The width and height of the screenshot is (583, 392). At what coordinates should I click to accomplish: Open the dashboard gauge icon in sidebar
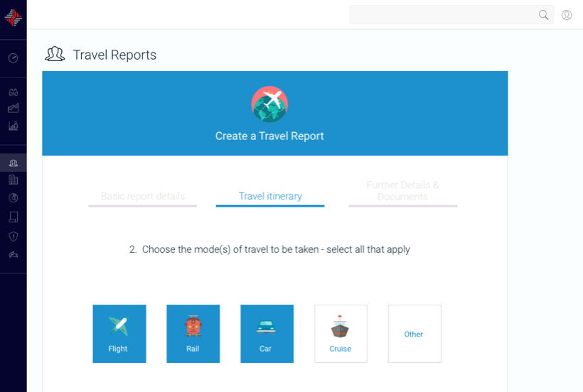click(x=13, y=58)
